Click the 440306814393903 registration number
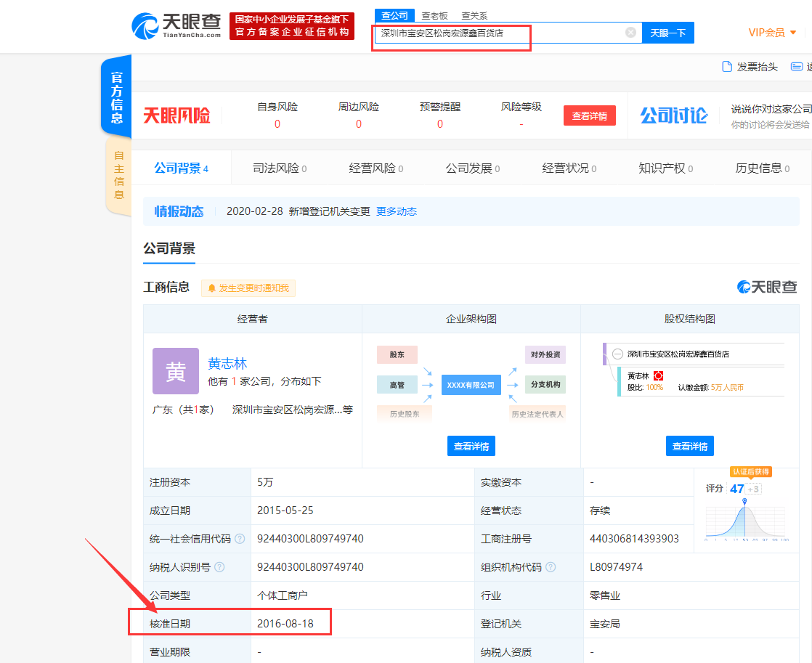812x663 pixels. click(634, 539)
